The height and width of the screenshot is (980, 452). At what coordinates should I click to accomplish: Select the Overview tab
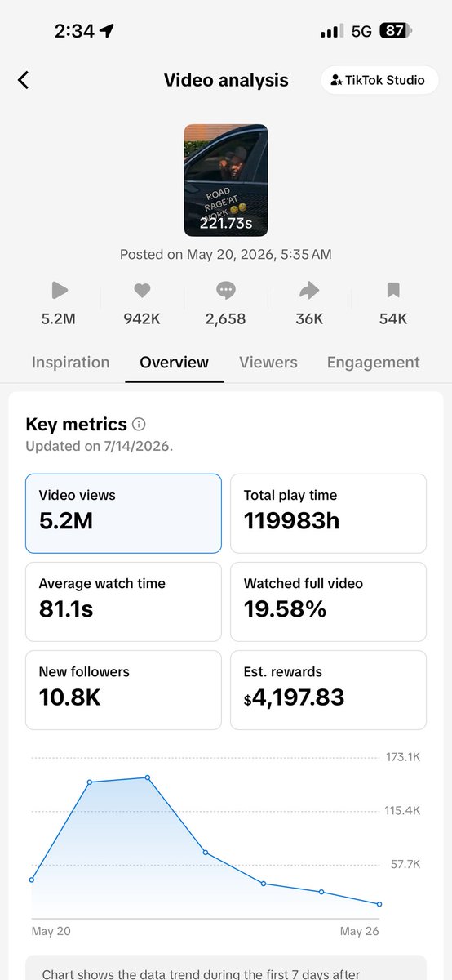coord(175,362)
